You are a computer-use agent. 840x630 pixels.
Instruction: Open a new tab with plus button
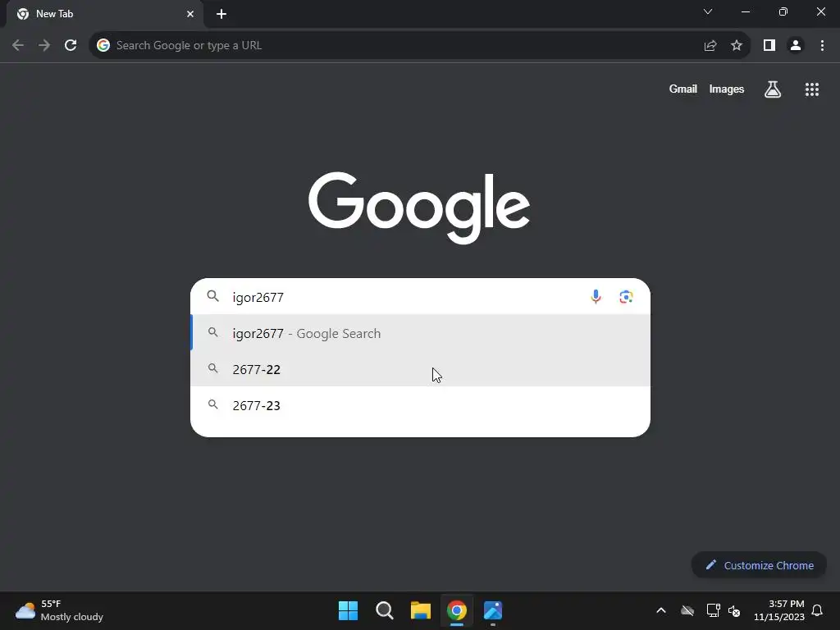click(x=221, y=15)
